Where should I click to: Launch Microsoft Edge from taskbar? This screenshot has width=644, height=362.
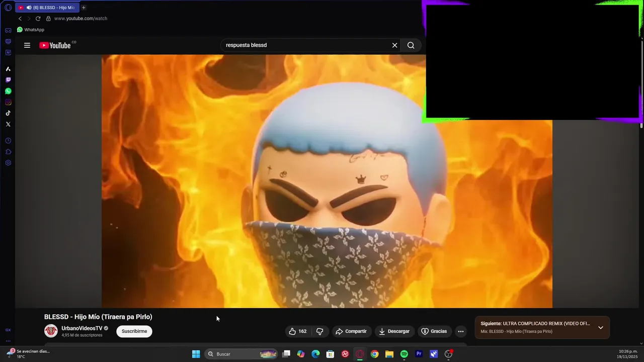pyautogui.click(x=315, y=354)
